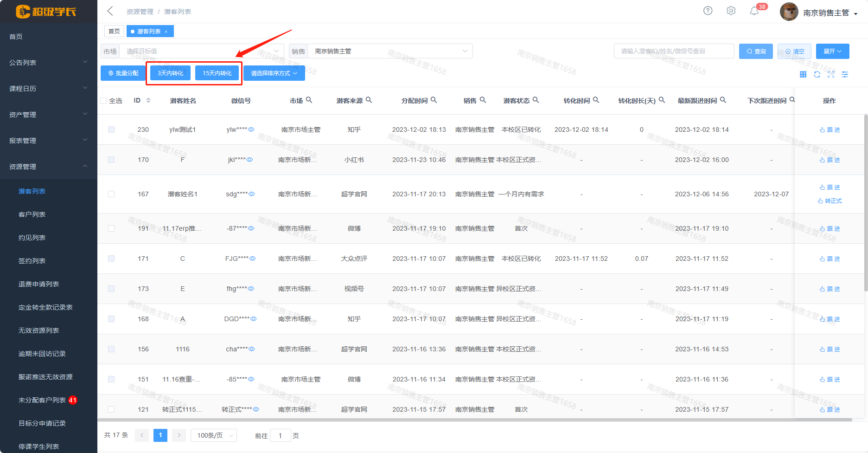Click 转正式 link for row 167
Image resolution: width=868 pixels, height=453 pixels.
[830, 201]
